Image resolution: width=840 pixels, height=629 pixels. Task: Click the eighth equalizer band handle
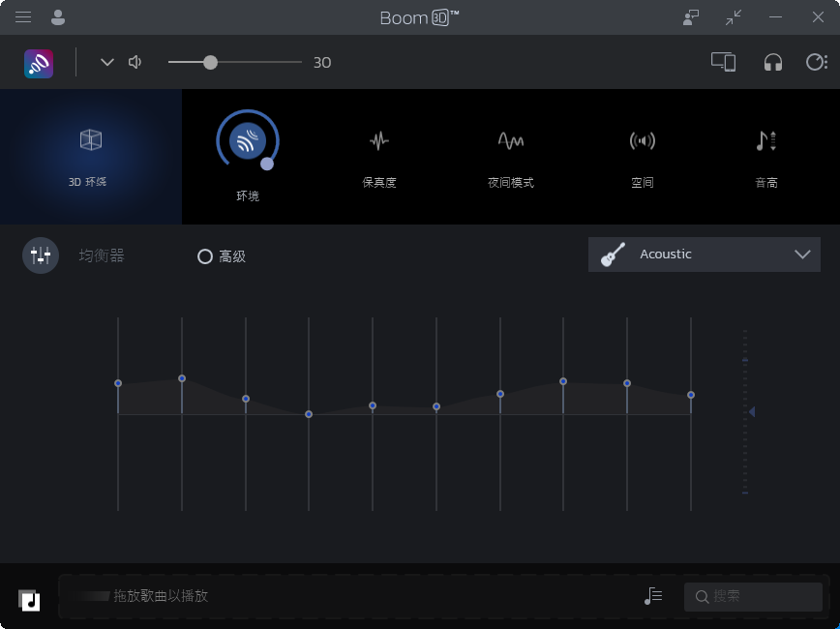click(x=563, y=381)
